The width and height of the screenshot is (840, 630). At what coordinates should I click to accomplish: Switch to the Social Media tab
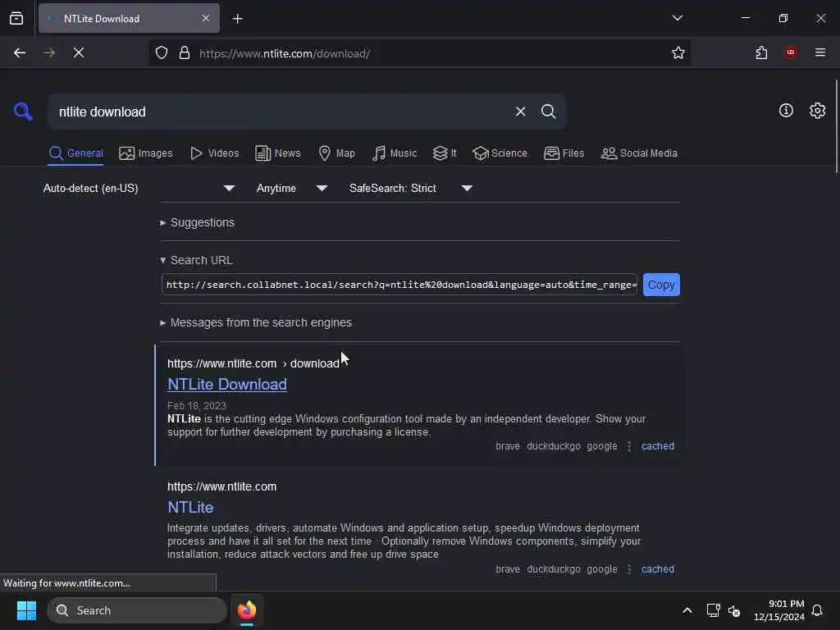point(639,153)
